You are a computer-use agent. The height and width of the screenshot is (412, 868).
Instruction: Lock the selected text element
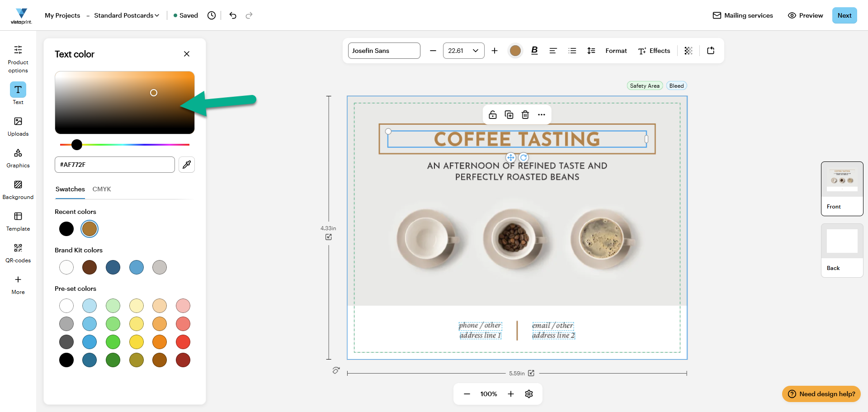click(493, 115)
